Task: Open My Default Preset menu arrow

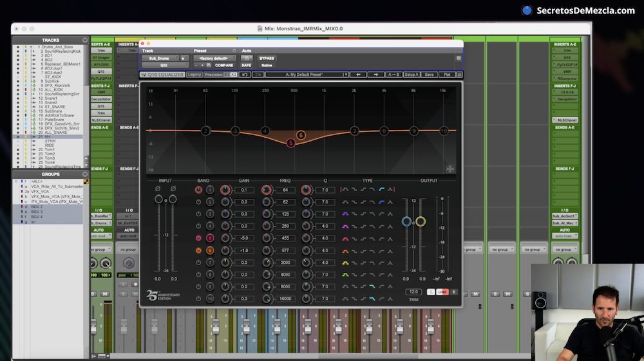Action: [345, 75]
